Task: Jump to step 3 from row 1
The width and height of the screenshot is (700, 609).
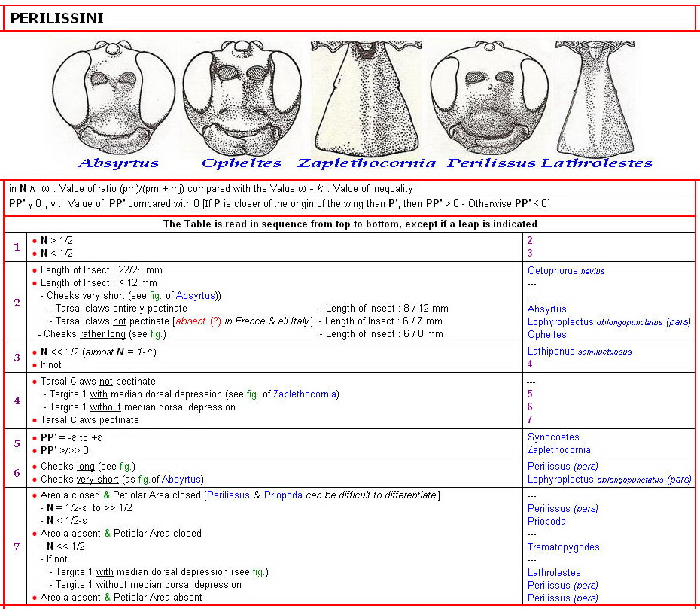Action: click(x=530, y=253)
